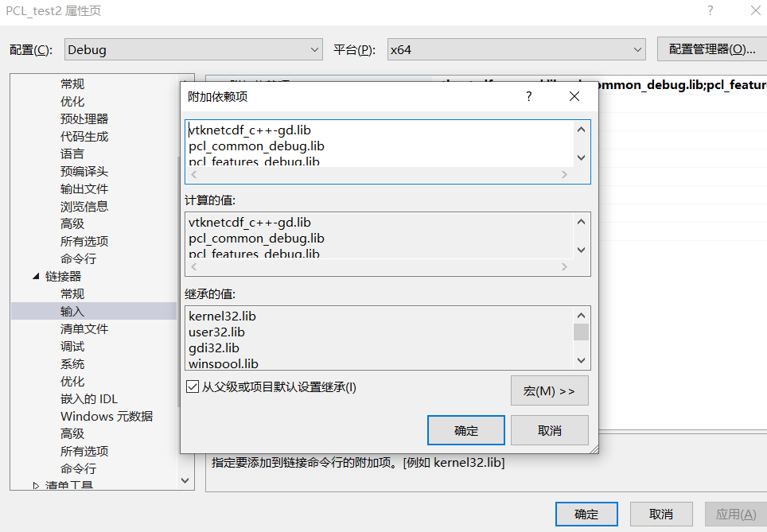Viewport: 767px width, 532px height.
Task: Open the 配置 dropdown showing Debug
Action: point(314,49)
